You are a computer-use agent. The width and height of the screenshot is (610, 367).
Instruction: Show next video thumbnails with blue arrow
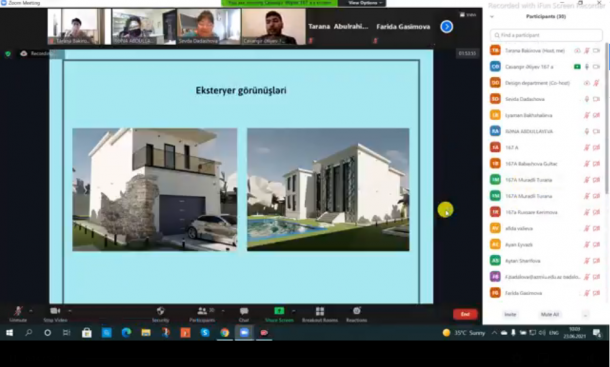tap(447, 26)
